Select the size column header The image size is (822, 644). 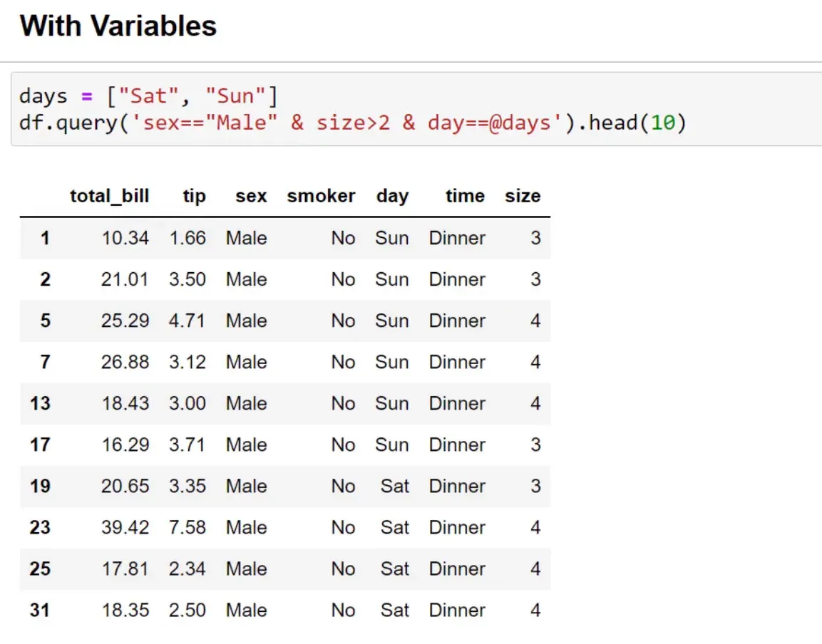[x=523, y=196]
